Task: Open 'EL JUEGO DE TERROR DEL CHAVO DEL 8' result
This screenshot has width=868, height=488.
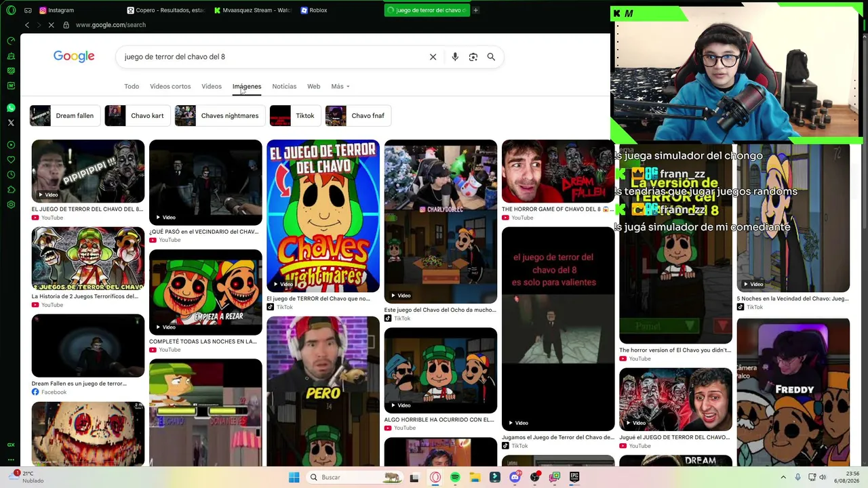Action: click(x=87, y=209)
